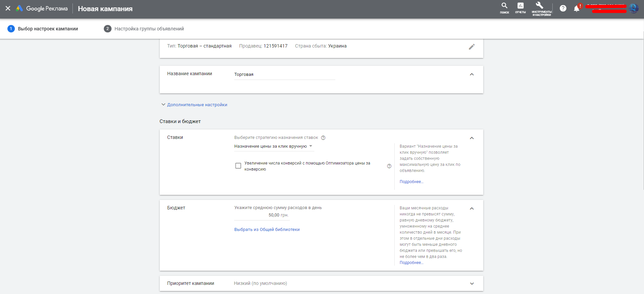Click the help question mark icon

(x=563, y=8)
